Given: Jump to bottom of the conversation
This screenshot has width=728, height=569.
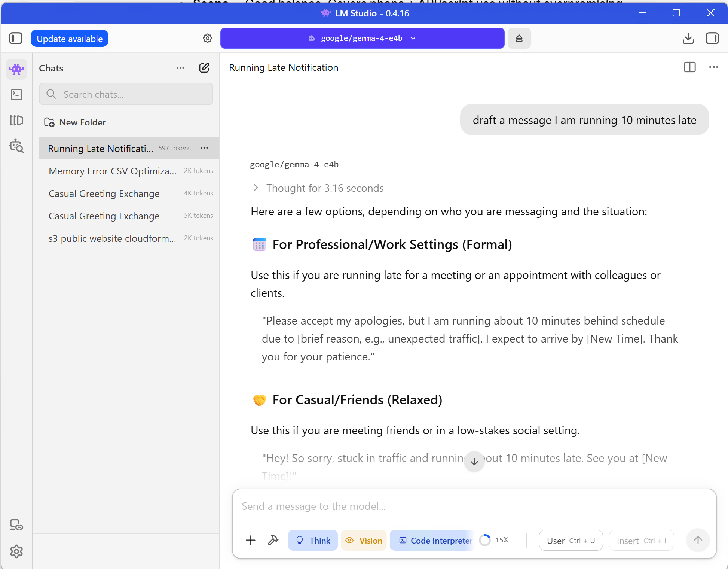Looking at the screenshot, I should 474,461.
